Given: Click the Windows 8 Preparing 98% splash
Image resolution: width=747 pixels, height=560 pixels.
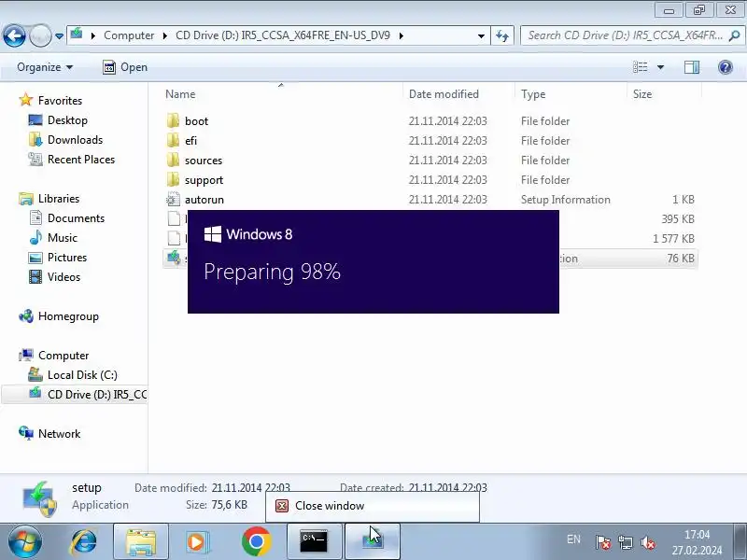Looking at the screenshot, I should pos(373,261).
